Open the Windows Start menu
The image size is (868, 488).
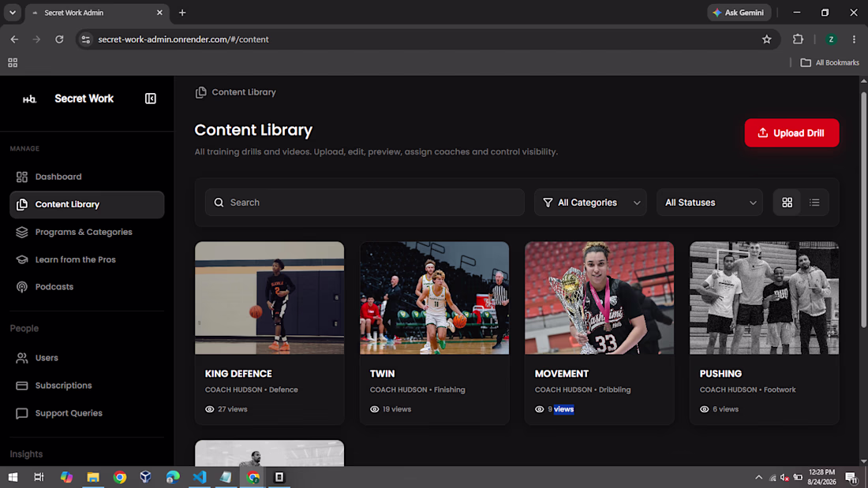click(x=13, y=477)
